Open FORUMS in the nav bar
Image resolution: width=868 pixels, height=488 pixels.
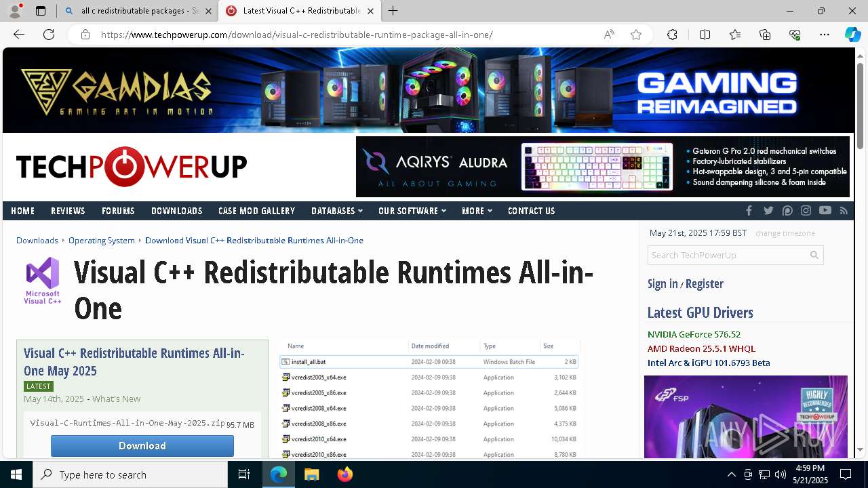[x=118, y=211]
